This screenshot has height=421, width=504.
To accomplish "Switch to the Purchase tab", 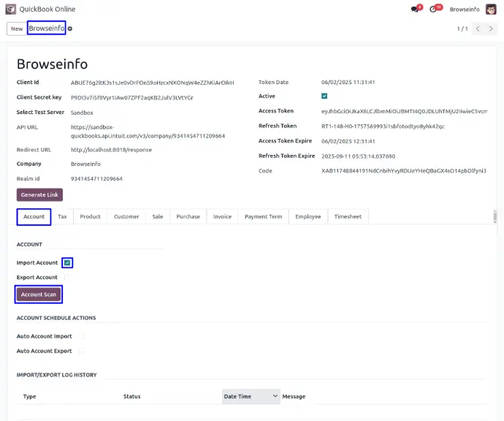I will 188,217.
